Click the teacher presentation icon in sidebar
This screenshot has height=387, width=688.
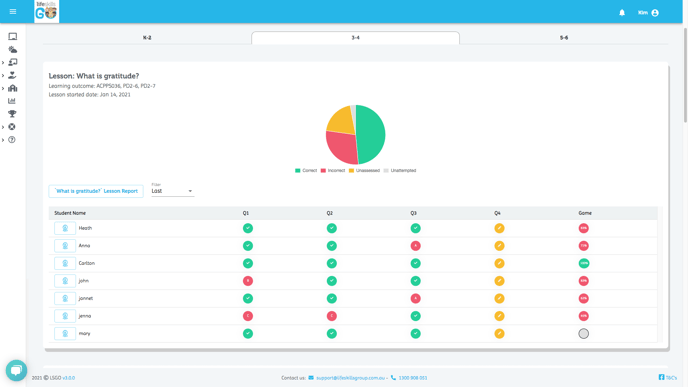[13, 62]
